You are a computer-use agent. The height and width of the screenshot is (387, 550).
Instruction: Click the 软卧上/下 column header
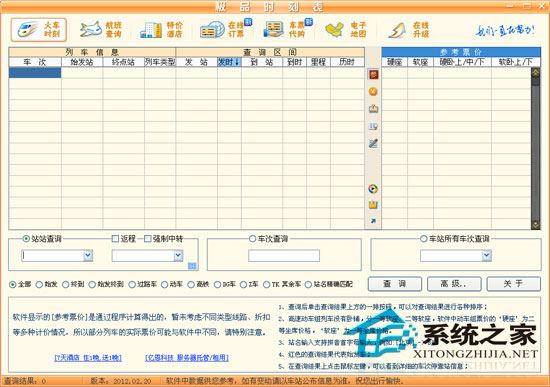(516, 62)
